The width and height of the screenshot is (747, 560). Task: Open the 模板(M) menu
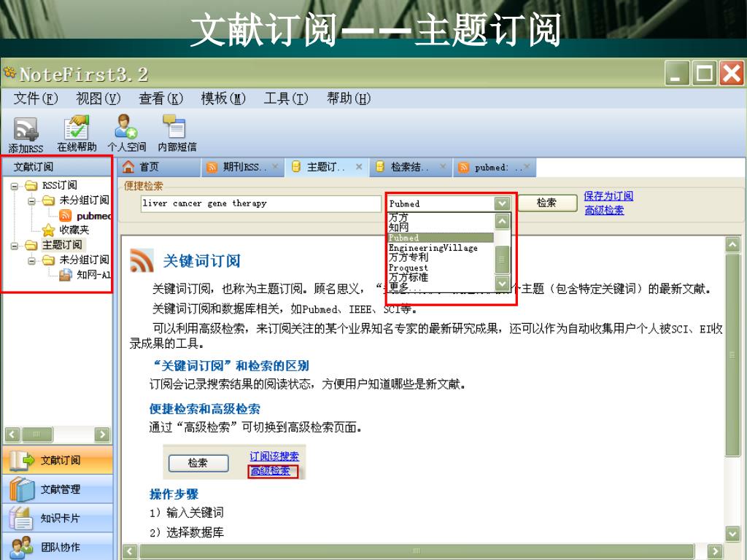223,98
